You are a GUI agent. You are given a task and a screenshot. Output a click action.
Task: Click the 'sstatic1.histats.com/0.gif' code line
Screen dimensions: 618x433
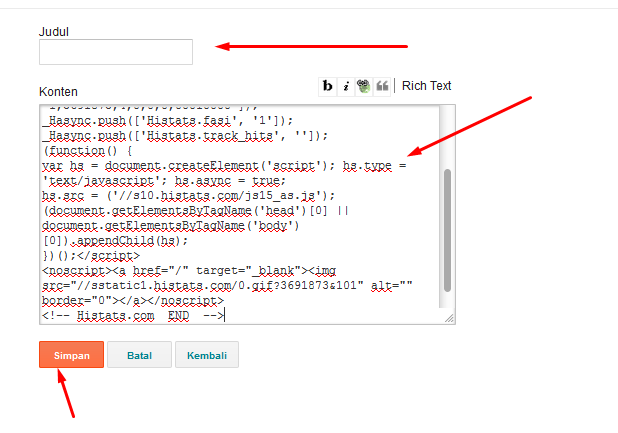point(227,285)
